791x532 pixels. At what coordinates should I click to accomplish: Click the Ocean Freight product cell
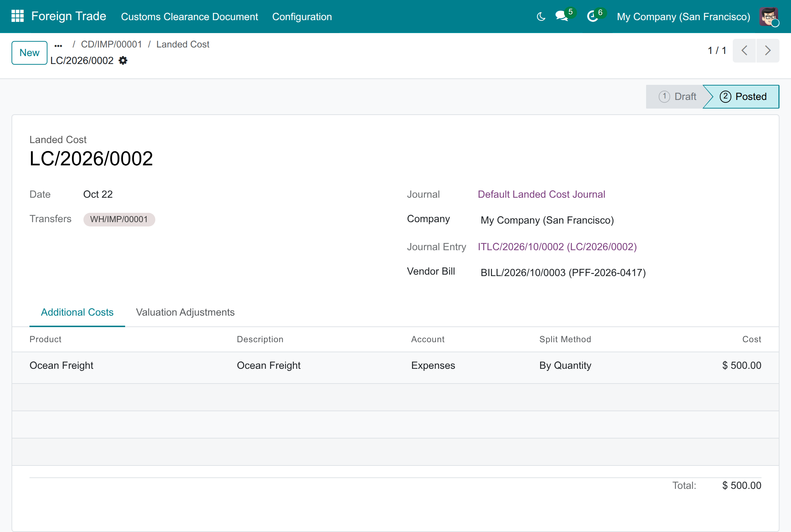pos(61,365)
